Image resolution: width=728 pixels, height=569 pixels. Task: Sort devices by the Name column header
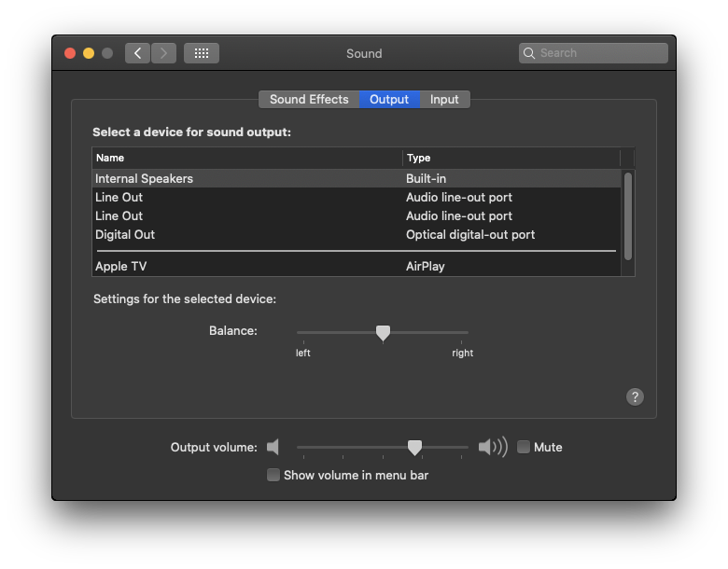point(247,158)
